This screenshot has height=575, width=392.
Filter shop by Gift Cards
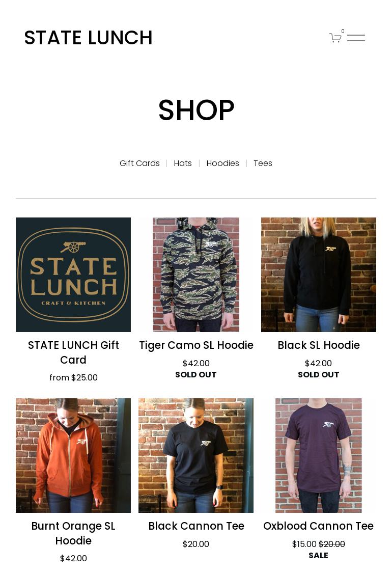point(139,163)
